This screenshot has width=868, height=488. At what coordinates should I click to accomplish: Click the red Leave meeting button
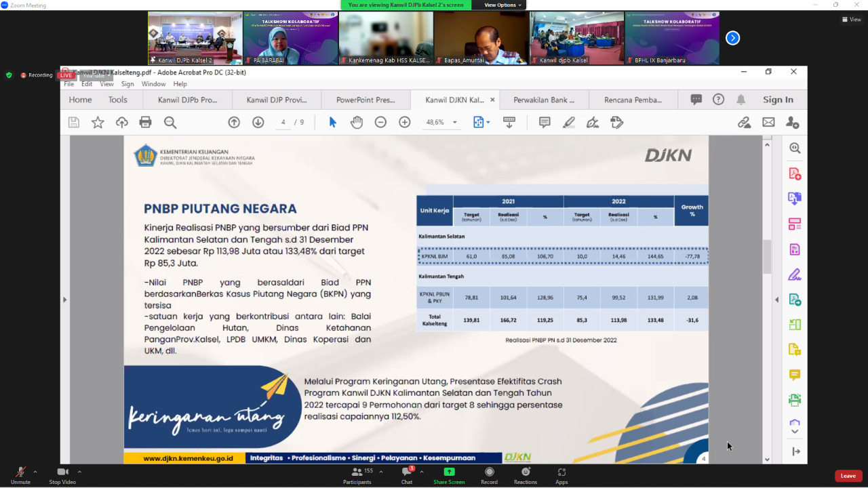coord(848,476)
